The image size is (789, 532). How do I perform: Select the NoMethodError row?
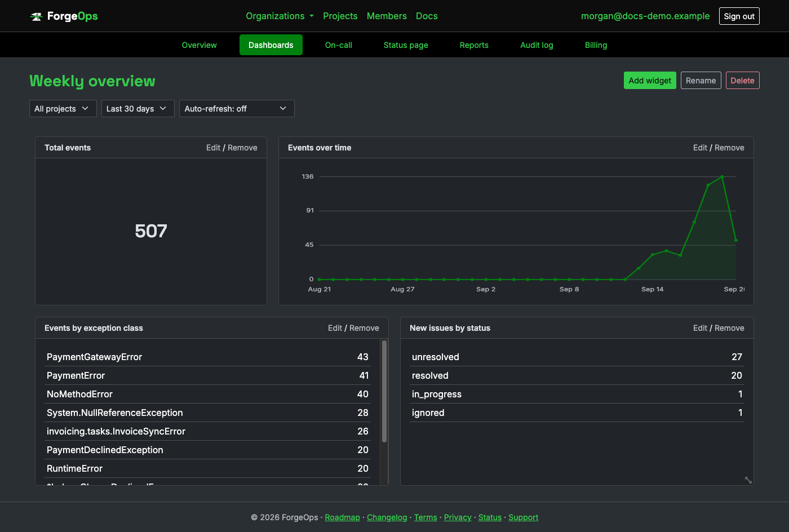tap(207, 394)
